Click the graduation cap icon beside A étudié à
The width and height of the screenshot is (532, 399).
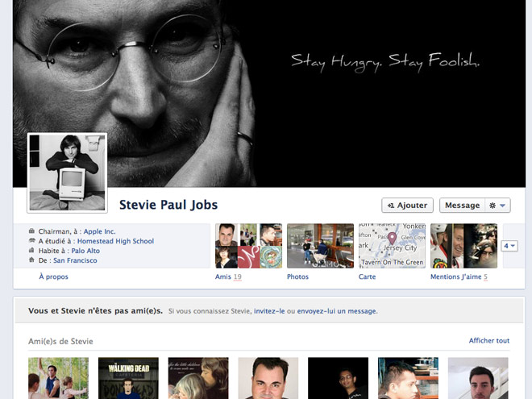(x=31, y=240)
